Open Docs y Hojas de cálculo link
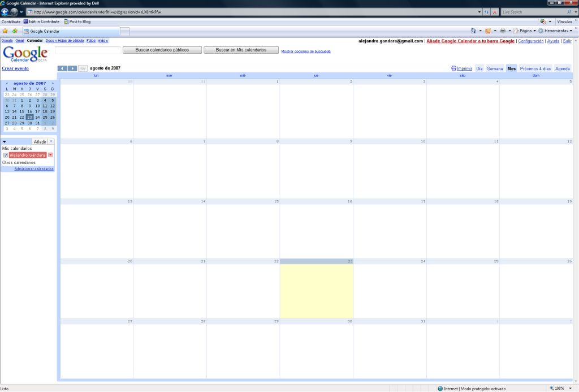 (x=64, y=41)
